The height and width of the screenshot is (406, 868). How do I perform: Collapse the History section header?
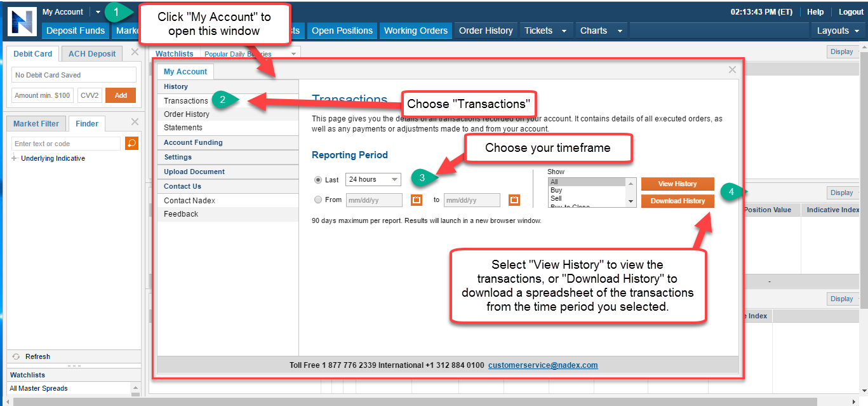coord(228,86)
